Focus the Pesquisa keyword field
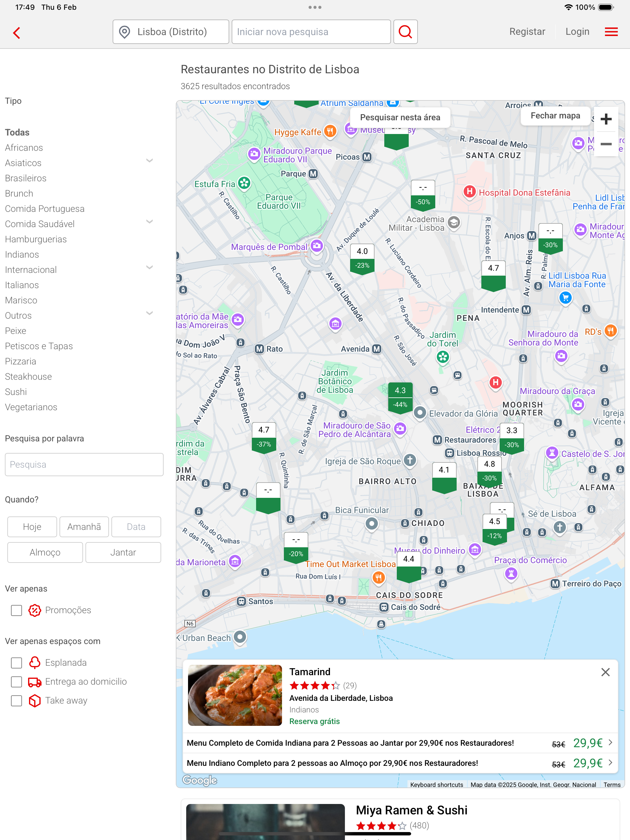The height and width of the screenshot is (840, 630). pyautogui.click(x=84, y=465)
